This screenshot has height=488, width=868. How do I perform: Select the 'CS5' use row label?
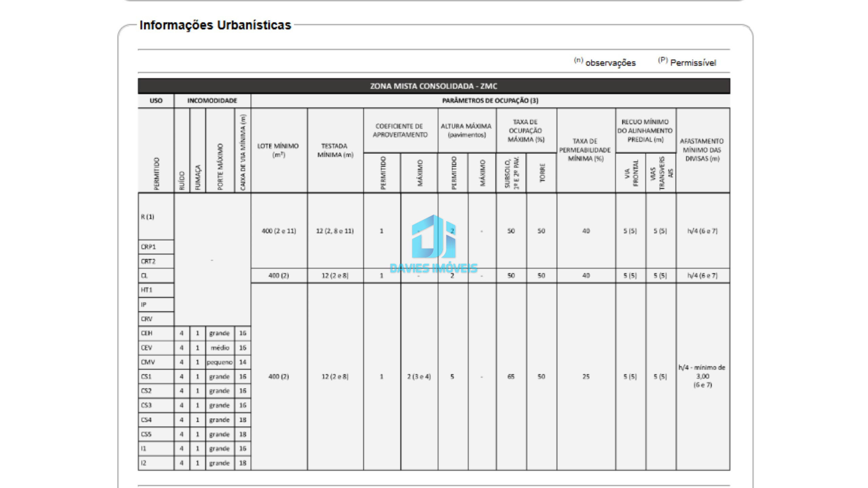[146, 434]
